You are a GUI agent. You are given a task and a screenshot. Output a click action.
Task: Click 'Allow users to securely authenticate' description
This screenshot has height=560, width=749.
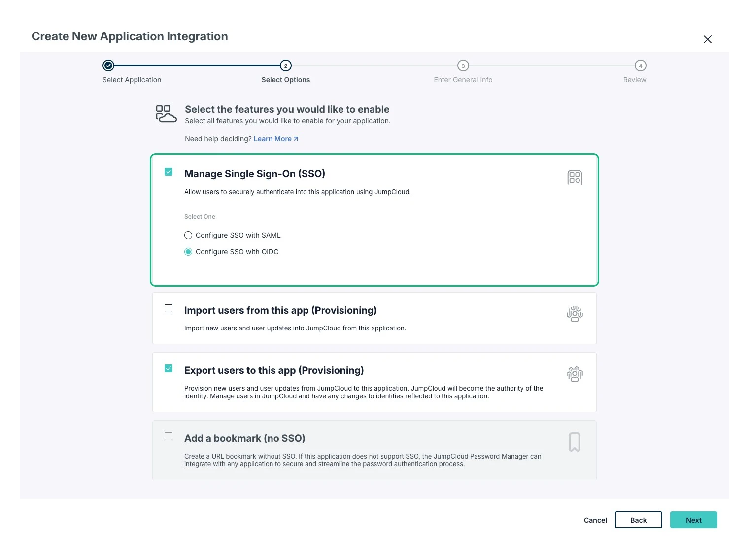tap(298, 192)
